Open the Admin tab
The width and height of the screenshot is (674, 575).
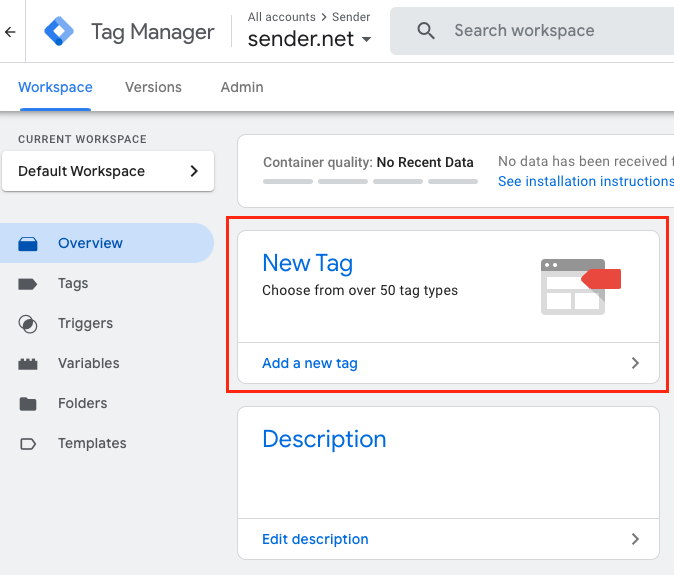point(242,87)
